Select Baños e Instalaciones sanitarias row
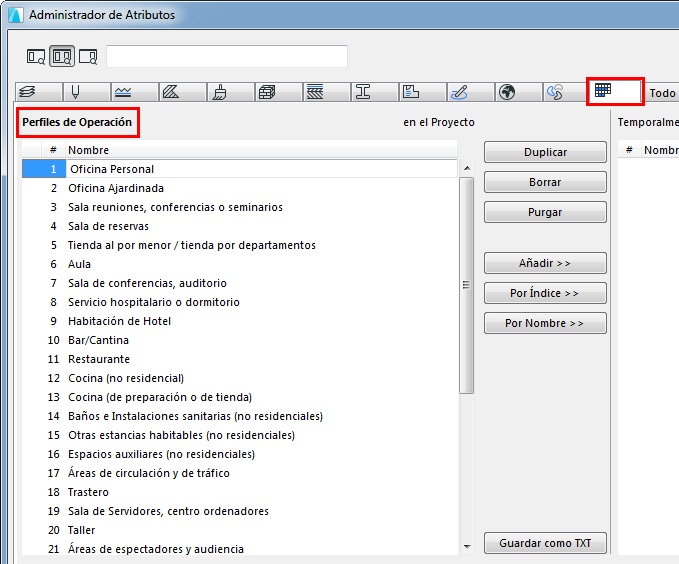This screenshot has width=679, height=564. click(x=240, y=416)
